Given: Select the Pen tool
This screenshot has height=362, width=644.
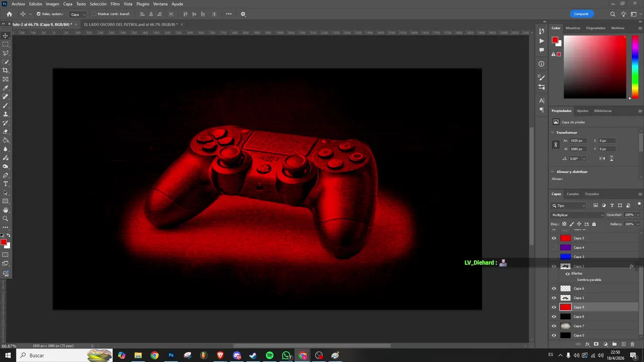Looking at the screenshot, I should point(6,175).
